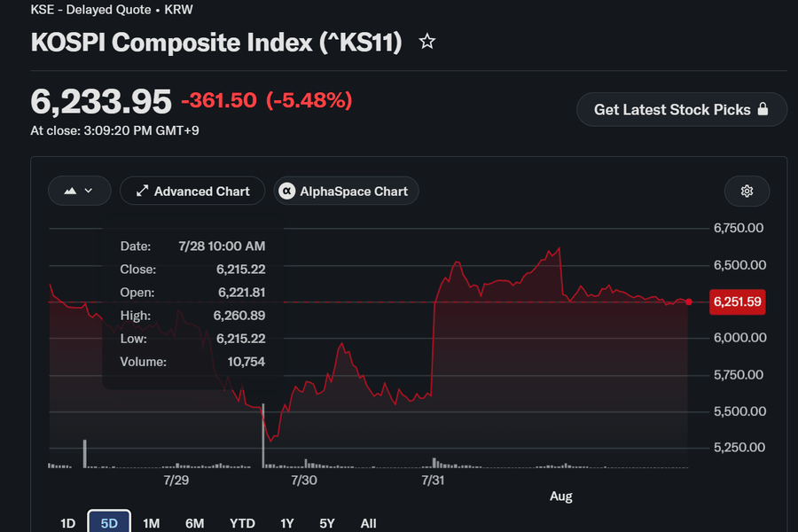
Task: Get Latest Stock Picks button
Action: [682, 109]
